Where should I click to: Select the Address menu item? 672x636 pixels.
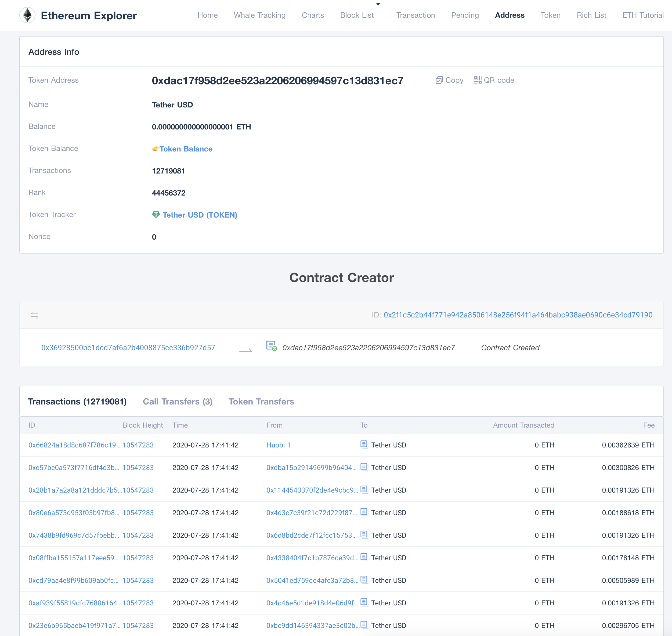point(510,15)
